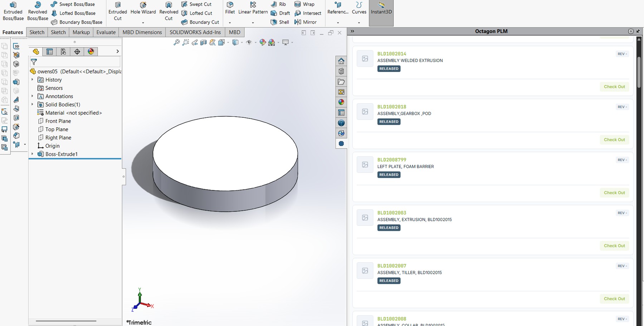The height and width of the screenshot is (326, 644).
Task: Switch to the MBD tab
Action: point(235,32)
